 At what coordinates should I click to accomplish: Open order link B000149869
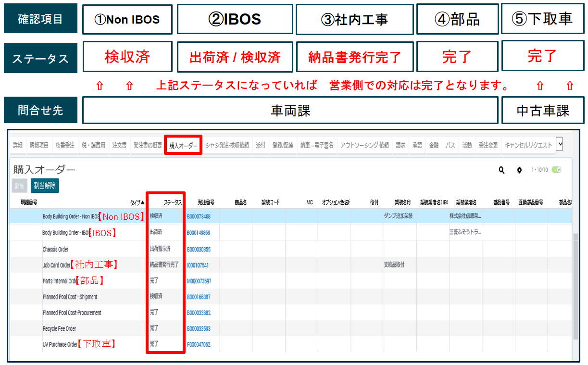199,233
